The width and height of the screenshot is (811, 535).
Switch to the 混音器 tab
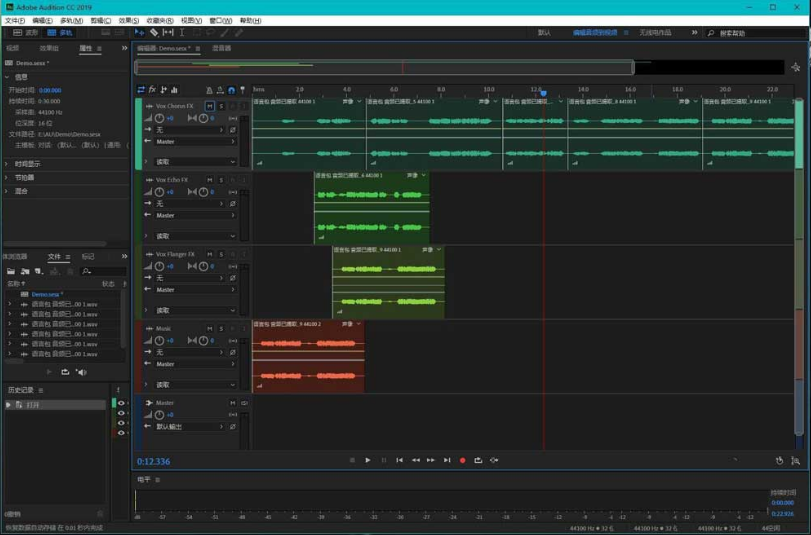click(x=222, y=48)
